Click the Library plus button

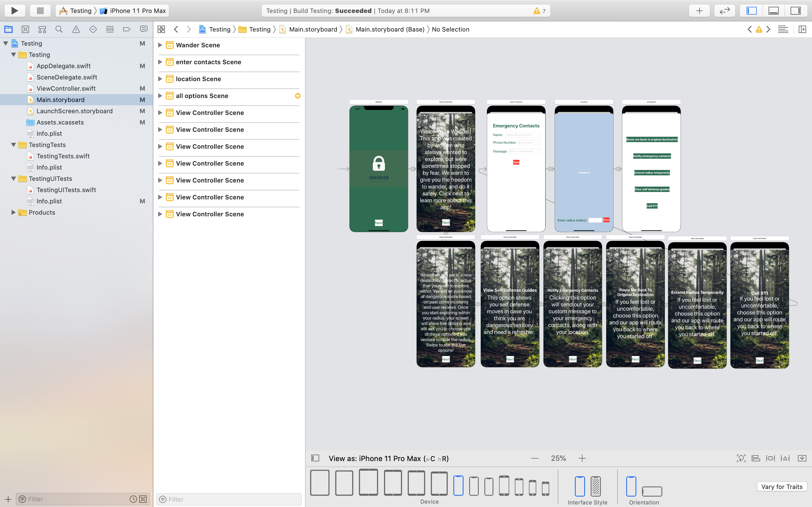point(699,11)
